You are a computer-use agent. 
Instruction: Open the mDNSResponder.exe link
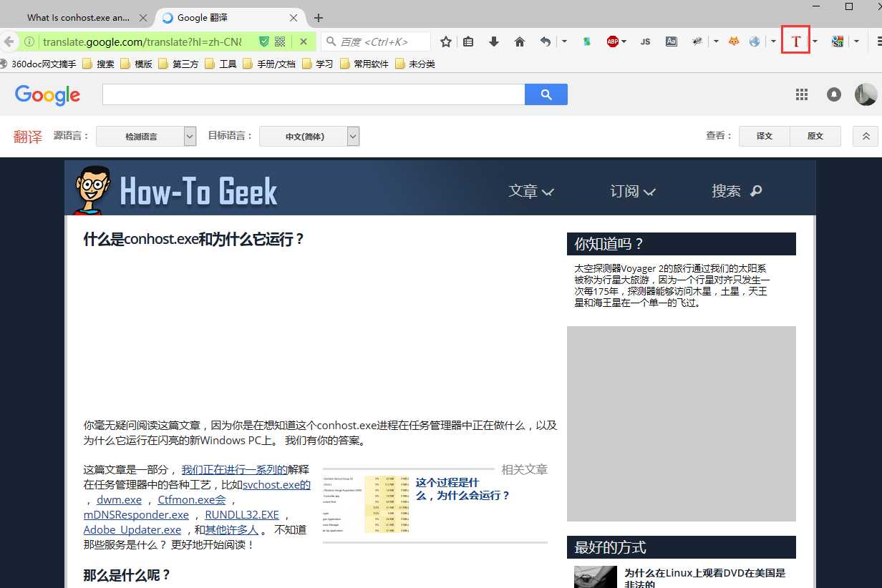[136, 515]
